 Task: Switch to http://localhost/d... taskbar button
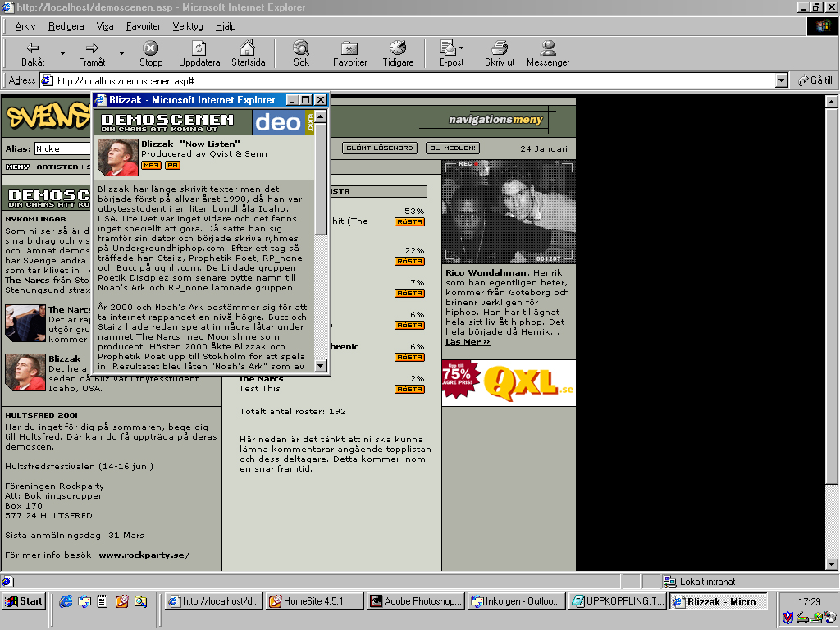click(x=214, y=601)
